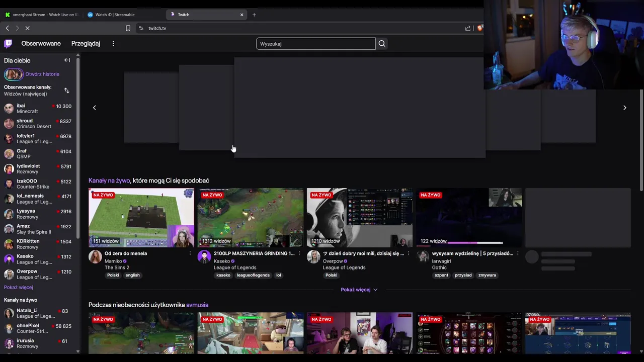644x362 pixels.
Task: Click the share icon in address bar
Action: coord(468,28)
